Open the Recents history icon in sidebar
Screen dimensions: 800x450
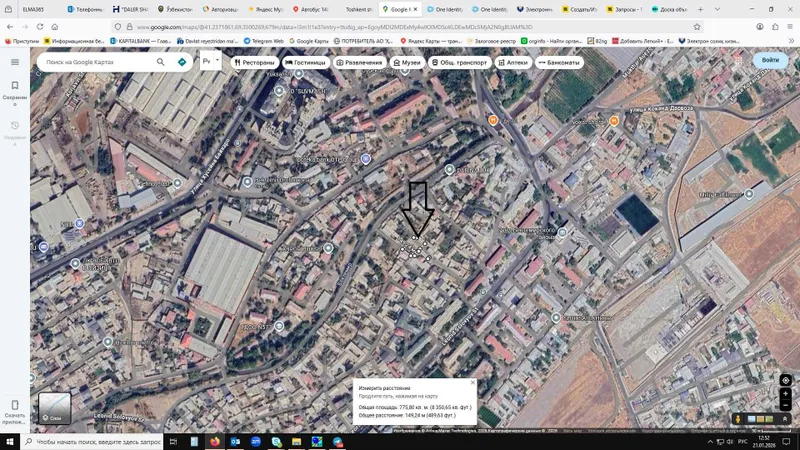point(15,126)
